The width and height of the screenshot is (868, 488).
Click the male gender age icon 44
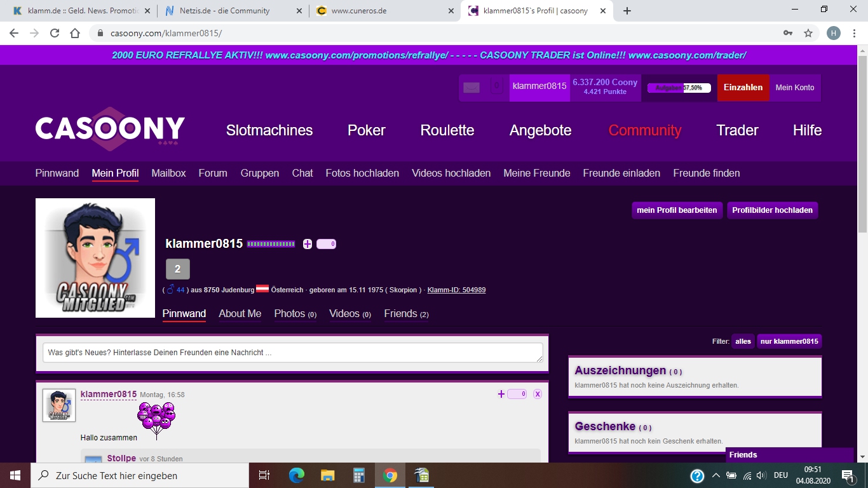175,290
